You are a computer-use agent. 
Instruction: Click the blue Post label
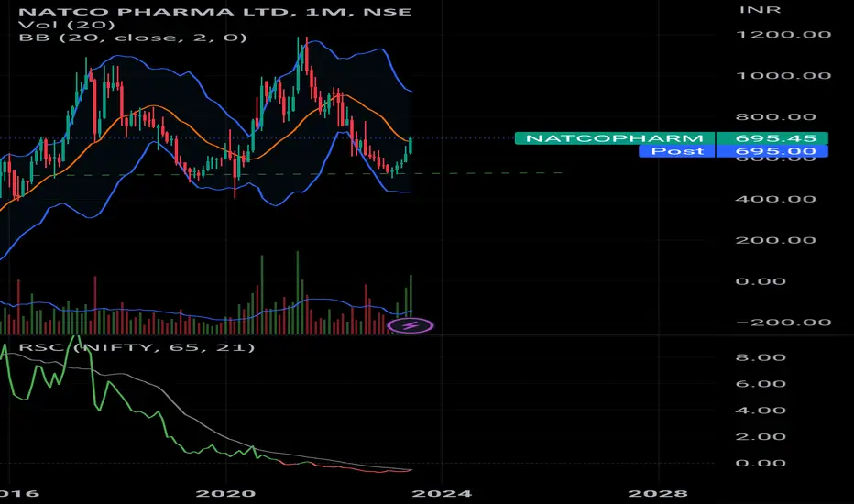tap(676, 151)
